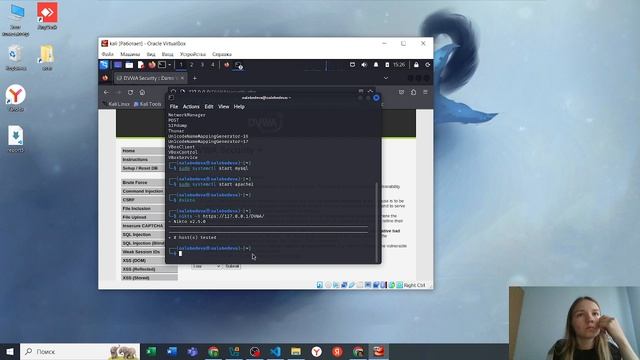This screenshot has width=640, height=360.
Task: Open DVWA XSS (DOM) page
Action: point(143,260)
